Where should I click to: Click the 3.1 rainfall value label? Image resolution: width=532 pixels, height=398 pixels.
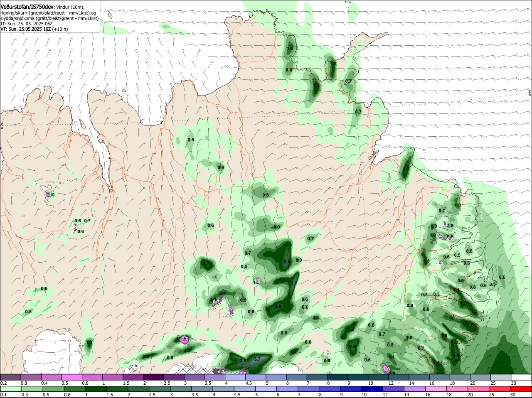tap(294, 283)
